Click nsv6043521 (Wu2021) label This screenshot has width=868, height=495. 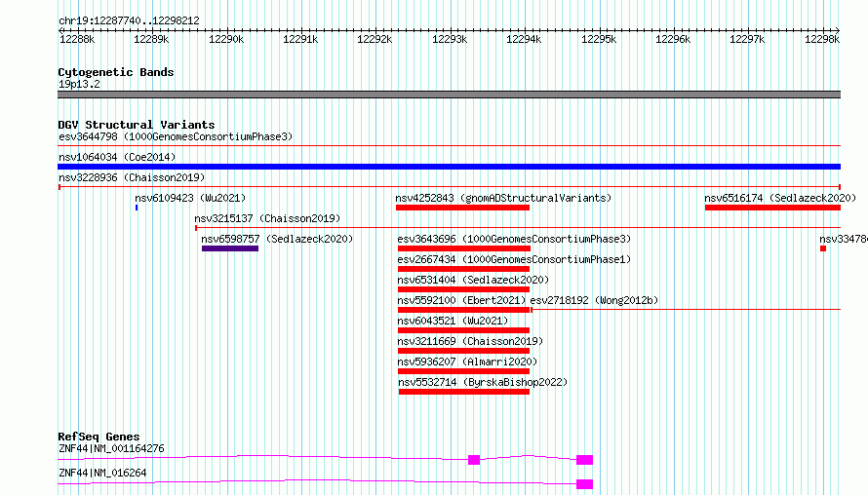click(x=453, y=321)
